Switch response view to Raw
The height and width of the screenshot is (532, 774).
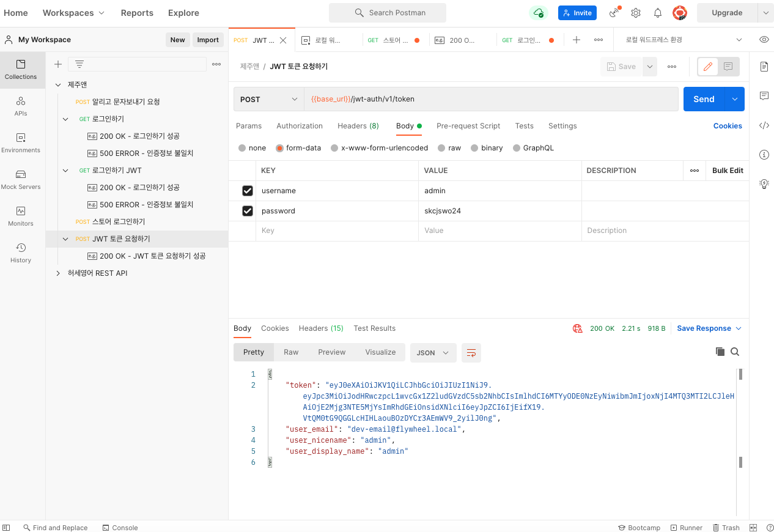coord(291,352)
